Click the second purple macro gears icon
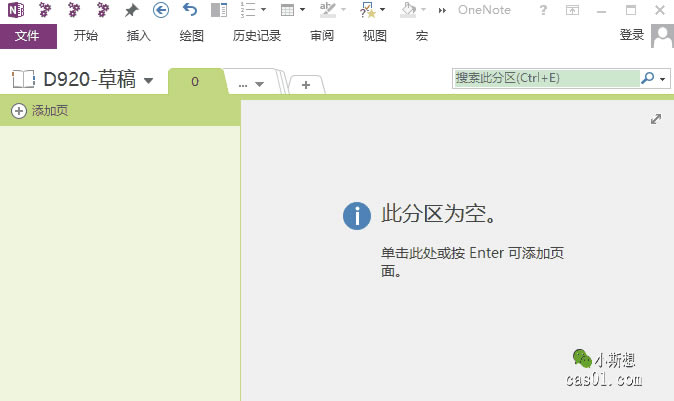This screenshot has height=401, width=674. pyautogui.click(x=74, y=9)
